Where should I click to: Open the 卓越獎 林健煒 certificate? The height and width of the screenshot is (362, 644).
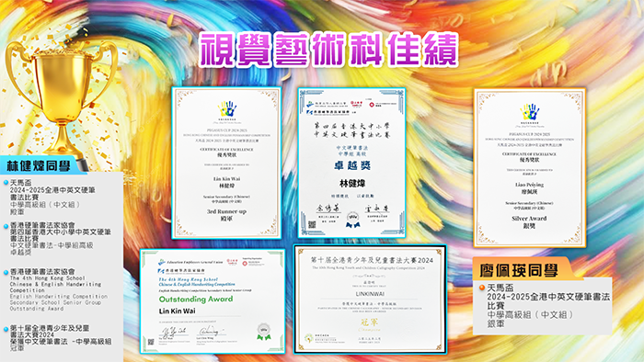point(352,163)
